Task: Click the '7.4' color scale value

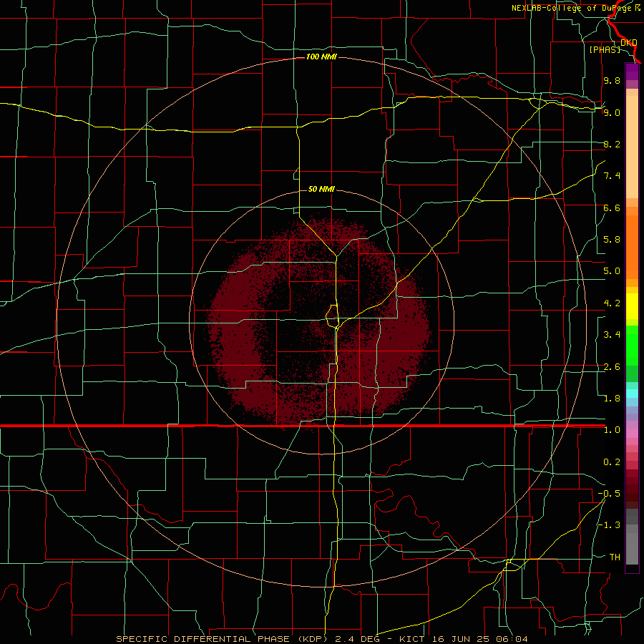Action: tap(612, 176)
